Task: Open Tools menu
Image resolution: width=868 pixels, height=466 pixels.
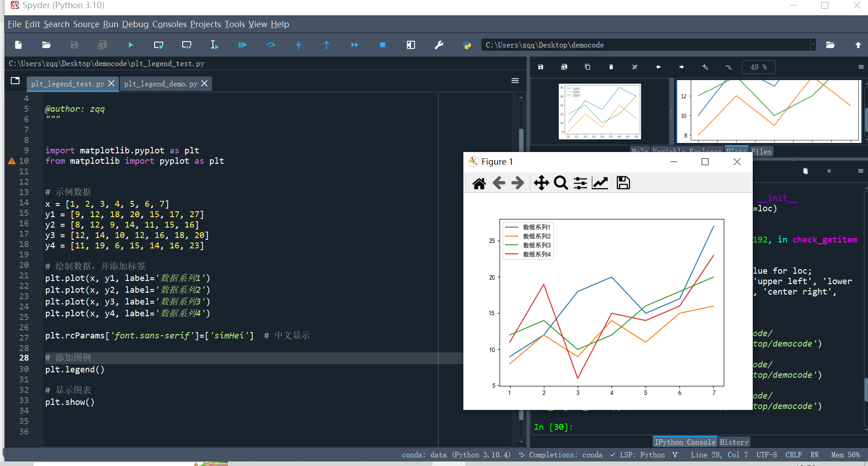Action: (235, 24)
